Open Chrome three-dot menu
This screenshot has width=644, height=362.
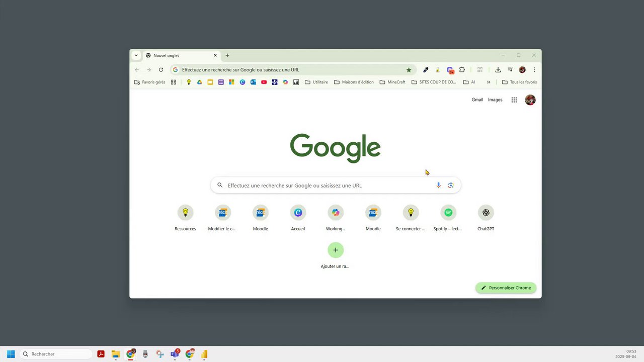coord(534,70)
